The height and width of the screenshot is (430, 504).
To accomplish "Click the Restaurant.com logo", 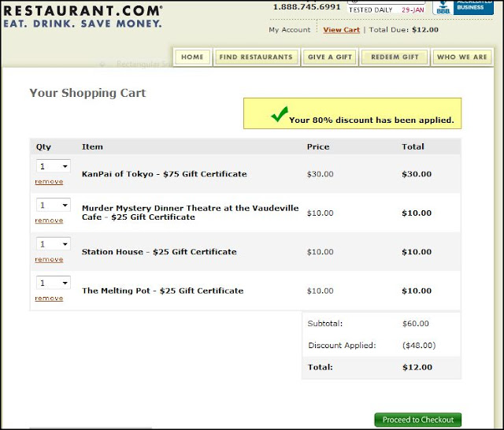I will click(83, 17).
